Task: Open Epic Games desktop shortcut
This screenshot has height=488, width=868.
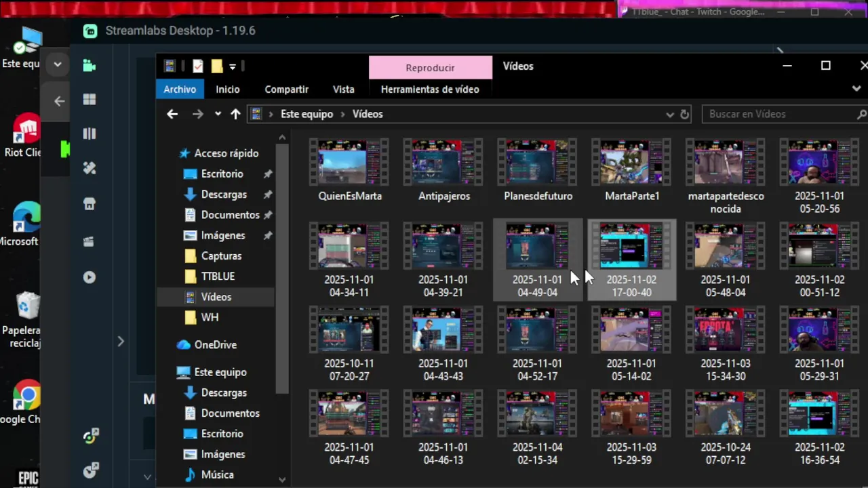Action: [27, 476]
